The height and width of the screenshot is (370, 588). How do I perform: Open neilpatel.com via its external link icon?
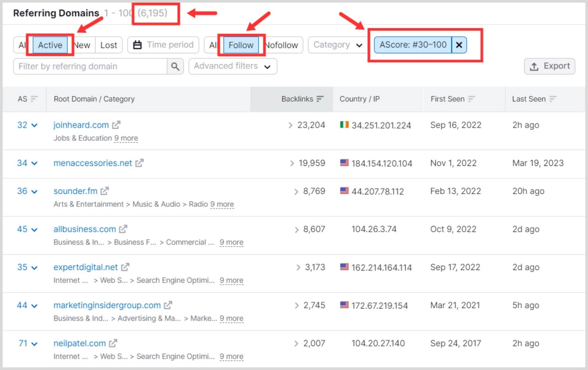(x=113, y=343)
